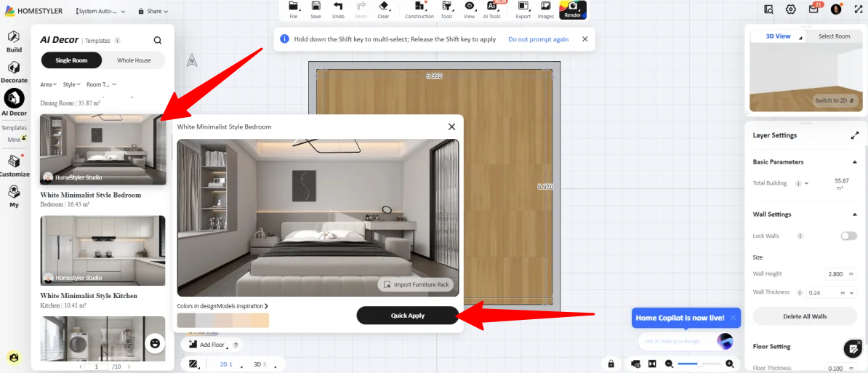
Task: Switch to the 3D view tab at bottom
Action: click(x=260, y=365)
